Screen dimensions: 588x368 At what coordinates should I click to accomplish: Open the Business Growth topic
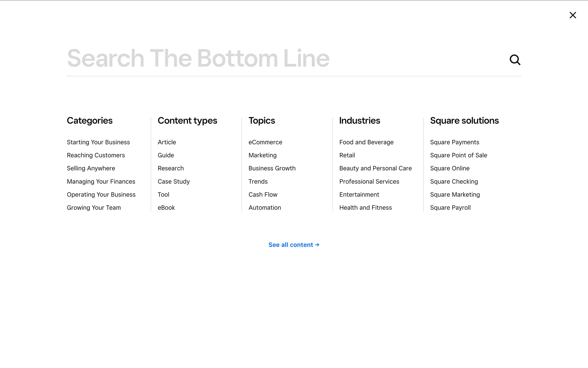coord(272,168)
